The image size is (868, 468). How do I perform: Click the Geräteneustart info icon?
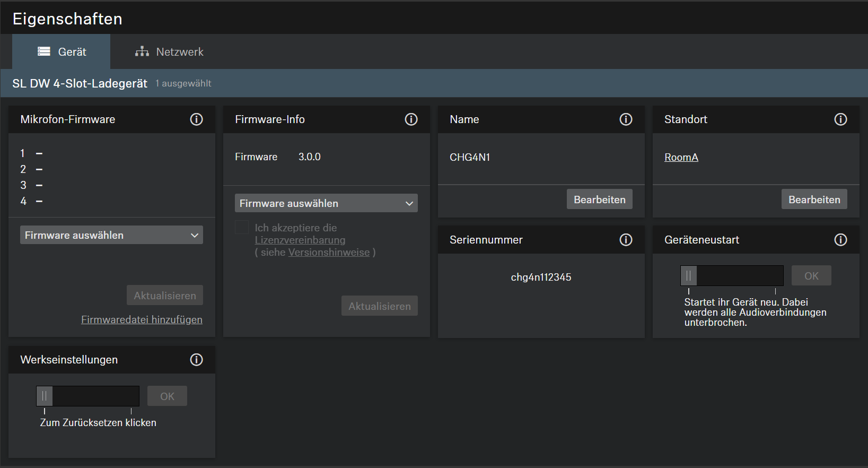[x=840, y=240]
